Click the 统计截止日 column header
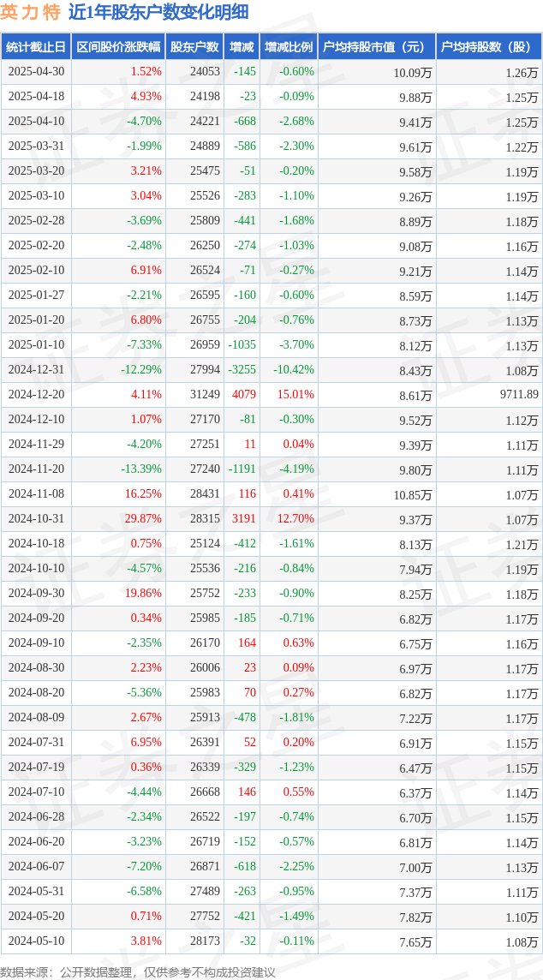This screenshot has height=980, width=543. (36, 47)
